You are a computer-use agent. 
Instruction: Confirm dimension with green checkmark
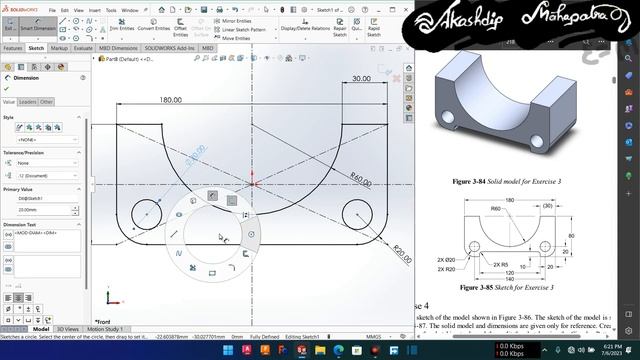point(6,88)
